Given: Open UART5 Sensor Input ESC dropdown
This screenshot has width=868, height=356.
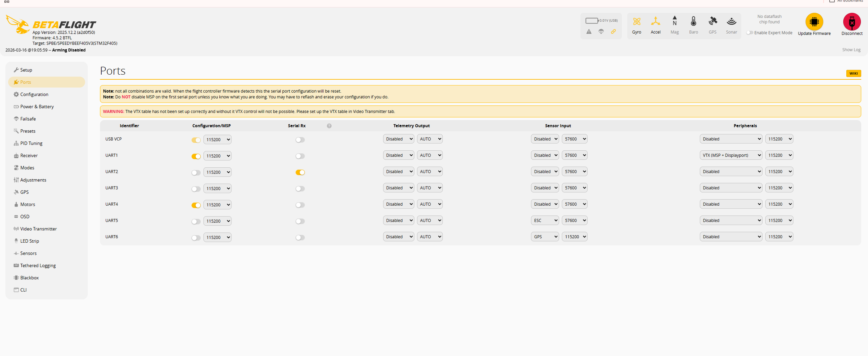Looking at the screenshot, I should click(x=545, y=221).
